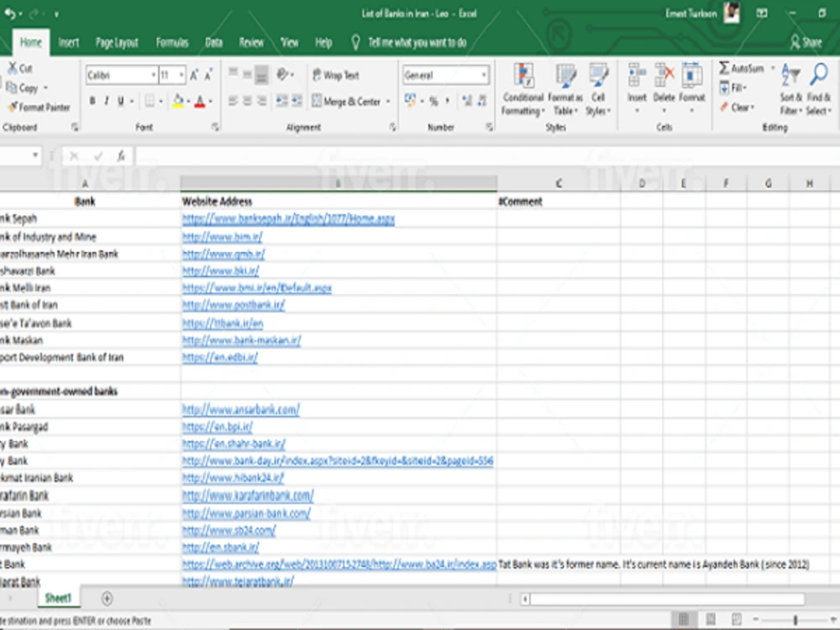Open the font size 11 dropdown
840x630 pixels.
[181, 75]
